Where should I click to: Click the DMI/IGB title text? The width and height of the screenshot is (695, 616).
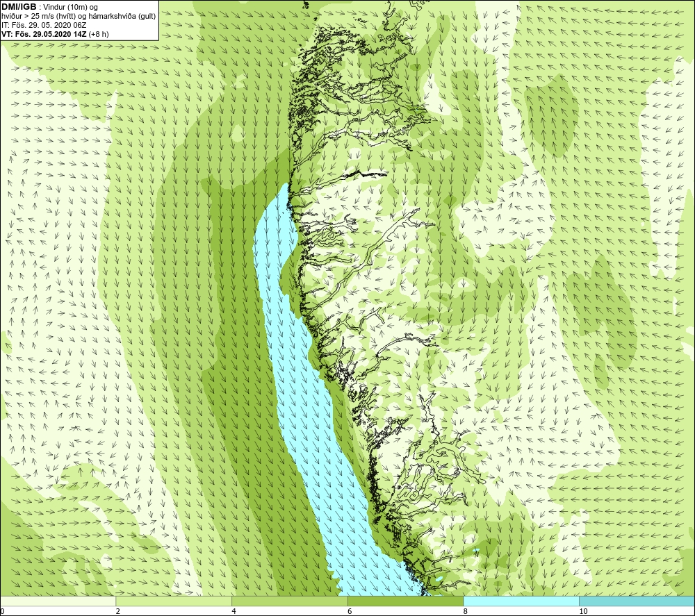click(x=19, y=7)
